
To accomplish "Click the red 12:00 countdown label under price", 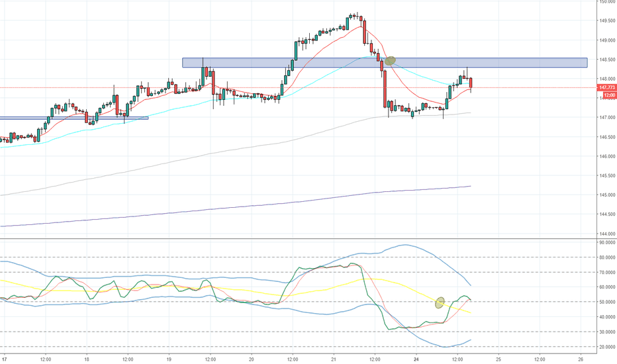I will [x=610, y=95].
